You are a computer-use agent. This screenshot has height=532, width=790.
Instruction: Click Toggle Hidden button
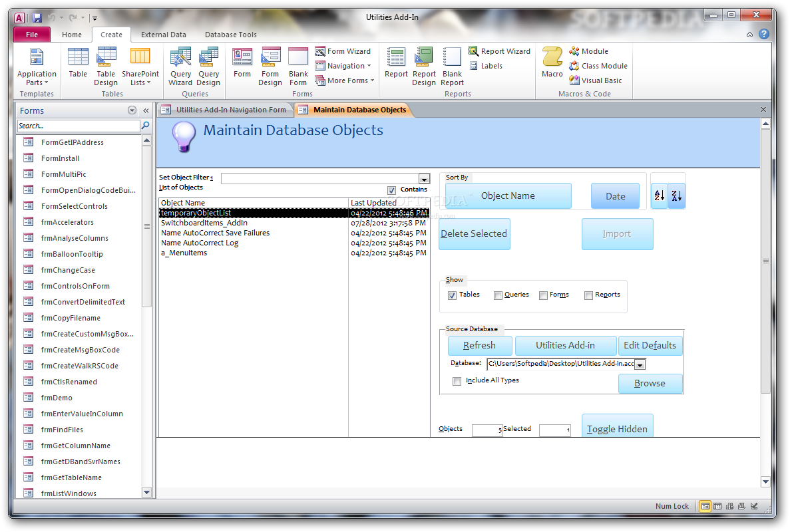point(617,427)
